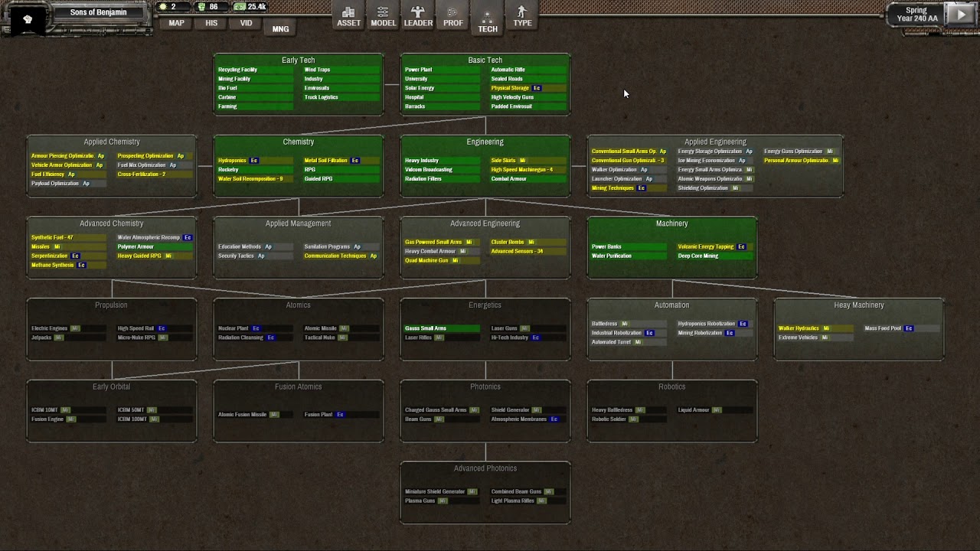980x551 pixels.
Task: Select the Walker Hydraulics technology
Action: [x=815, y=328]
